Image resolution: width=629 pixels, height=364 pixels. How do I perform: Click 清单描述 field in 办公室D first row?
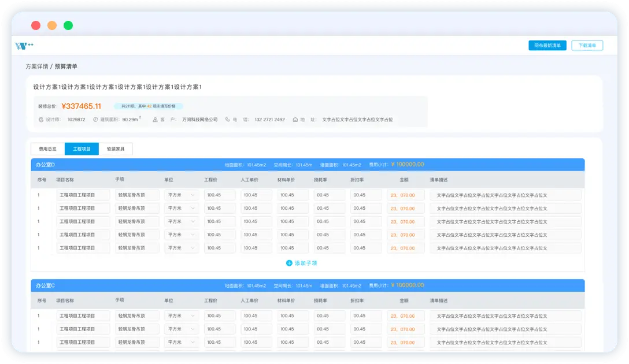pos(505,195)
